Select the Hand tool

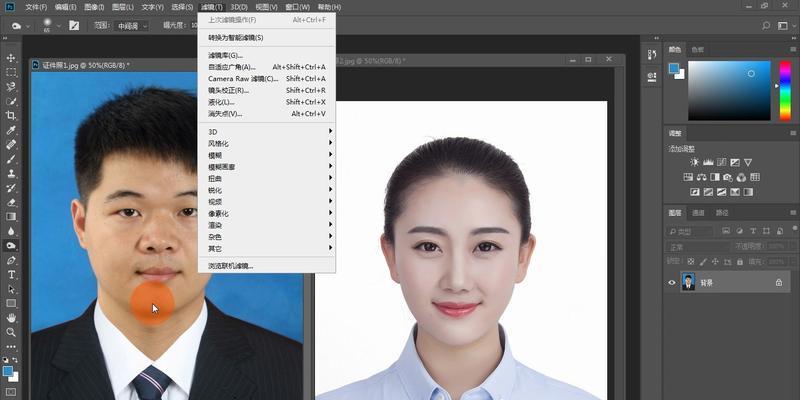[11, 318]
